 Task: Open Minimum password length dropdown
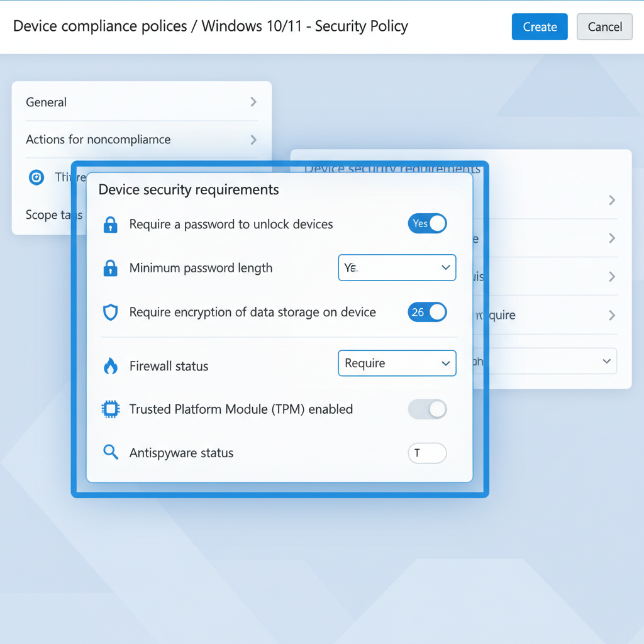coord(397,268)
